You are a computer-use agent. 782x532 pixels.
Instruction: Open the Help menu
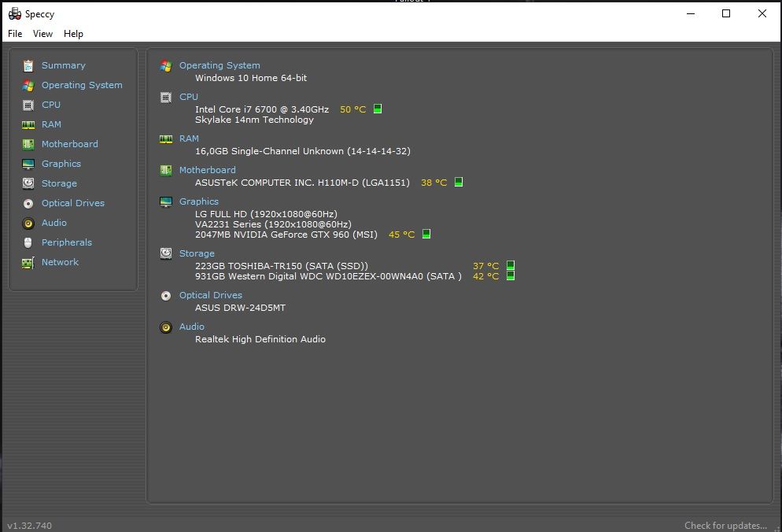tap(73, 33)
